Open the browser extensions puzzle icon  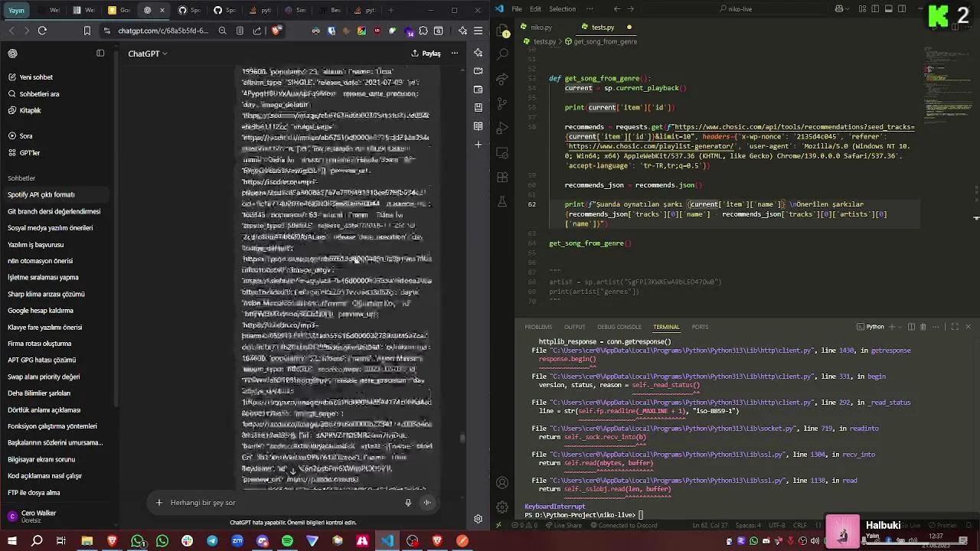423,31
